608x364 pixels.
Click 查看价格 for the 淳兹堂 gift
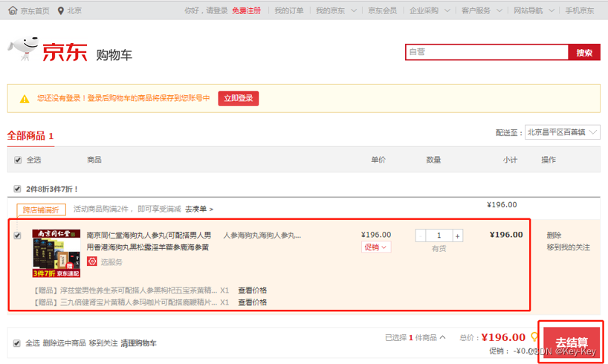(252, 290)
